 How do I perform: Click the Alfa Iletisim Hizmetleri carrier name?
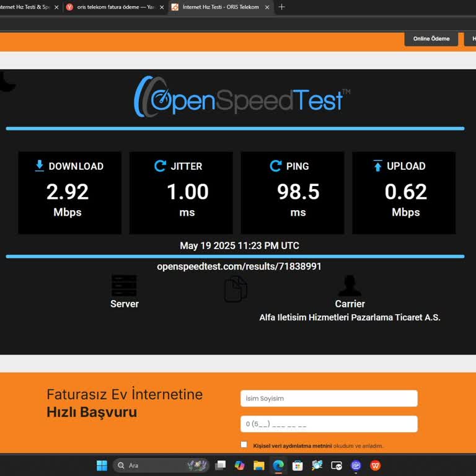(350, 317)
